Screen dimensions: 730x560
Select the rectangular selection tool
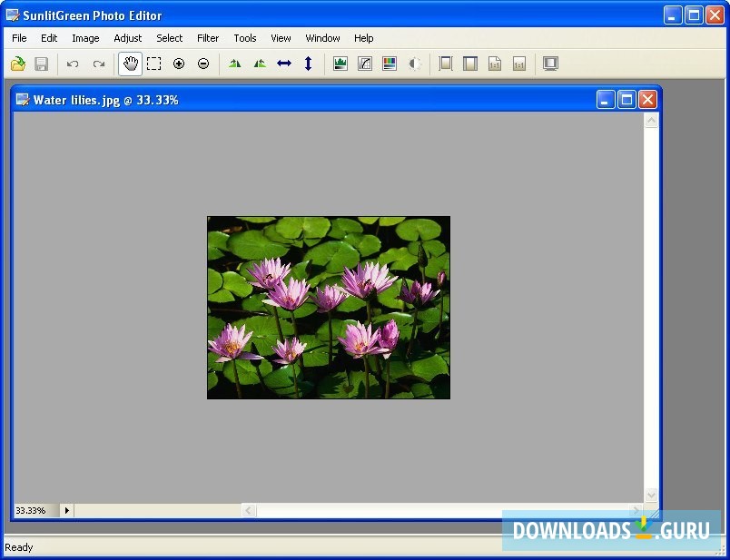[154, 63]
